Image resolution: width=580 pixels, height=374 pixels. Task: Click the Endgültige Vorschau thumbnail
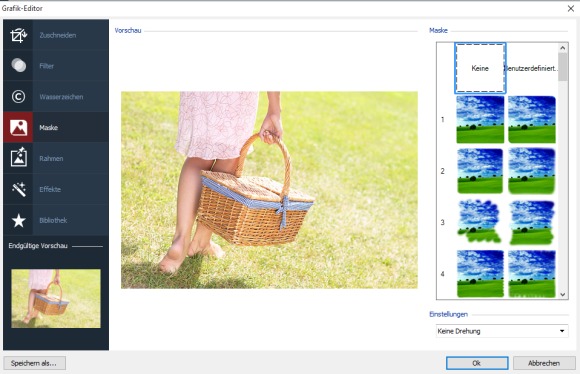coord(56,298)
